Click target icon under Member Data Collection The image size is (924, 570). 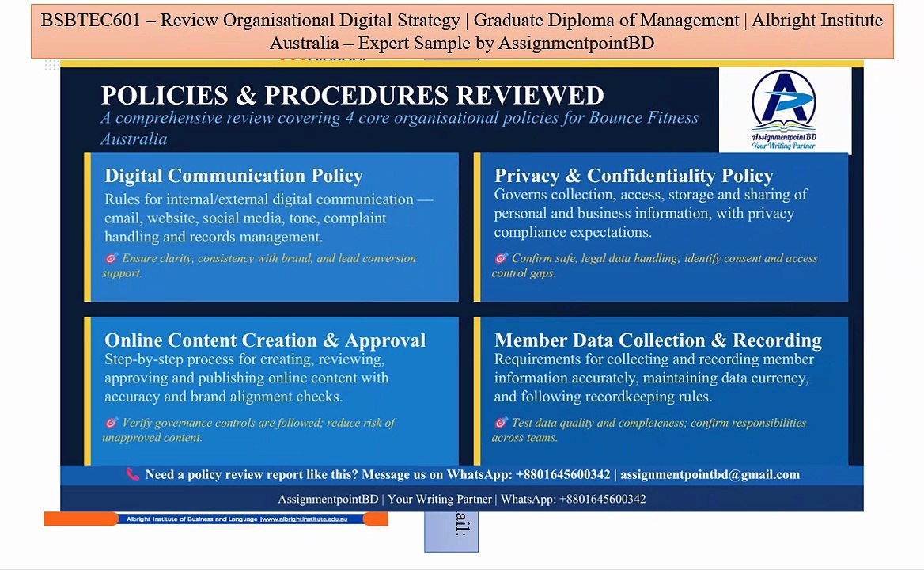[x=501, y=422]
